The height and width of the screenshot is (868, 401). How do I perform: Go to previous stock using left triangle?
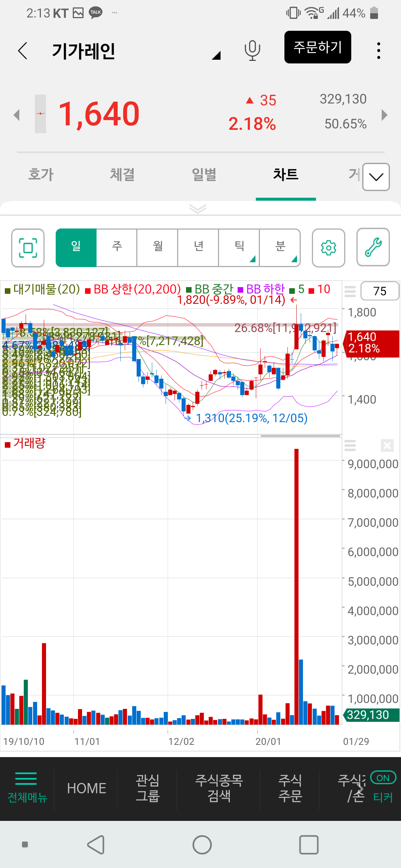(x=16, y=115)
